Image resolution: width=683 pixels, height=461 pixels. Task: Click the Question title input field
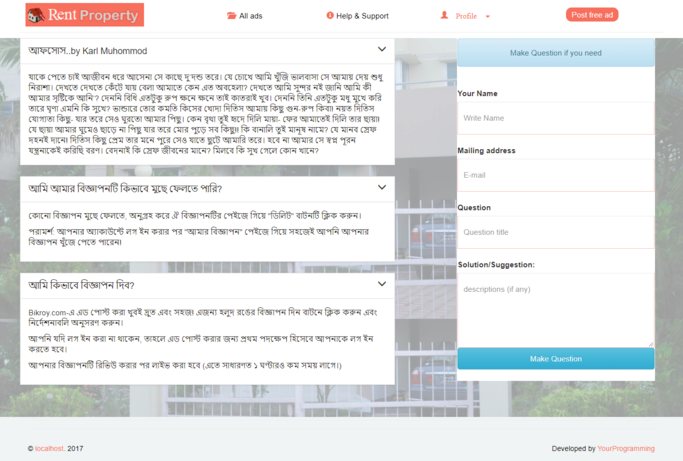coord(555,232)
